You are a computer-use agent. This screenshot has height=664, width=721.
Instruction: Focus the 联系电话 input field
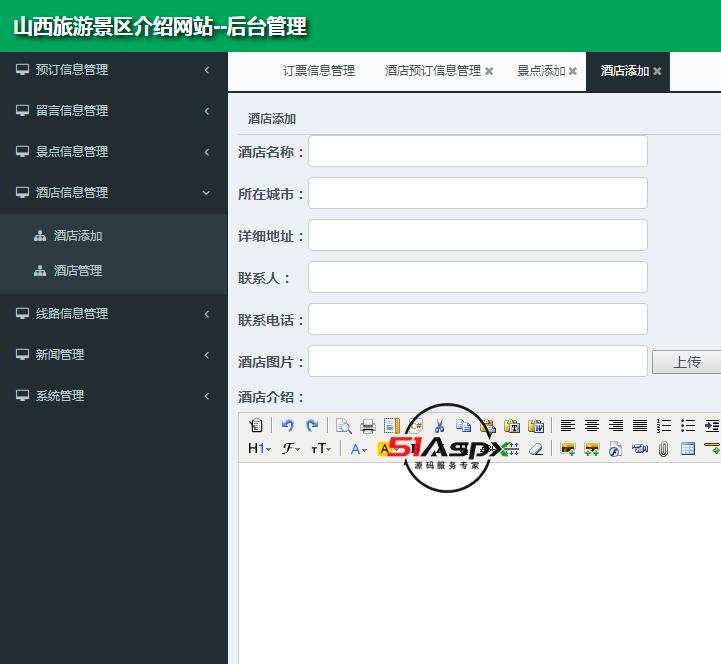point(478,319)
